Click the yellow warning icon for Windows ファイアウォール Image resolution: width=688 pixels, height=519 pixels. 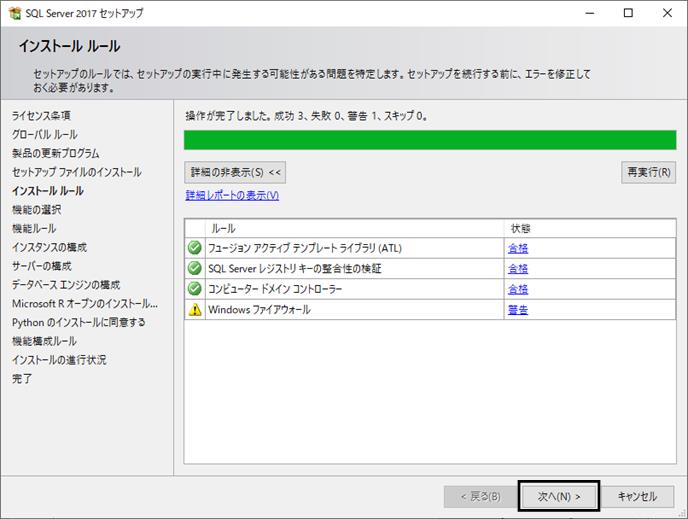pos(194,310)
